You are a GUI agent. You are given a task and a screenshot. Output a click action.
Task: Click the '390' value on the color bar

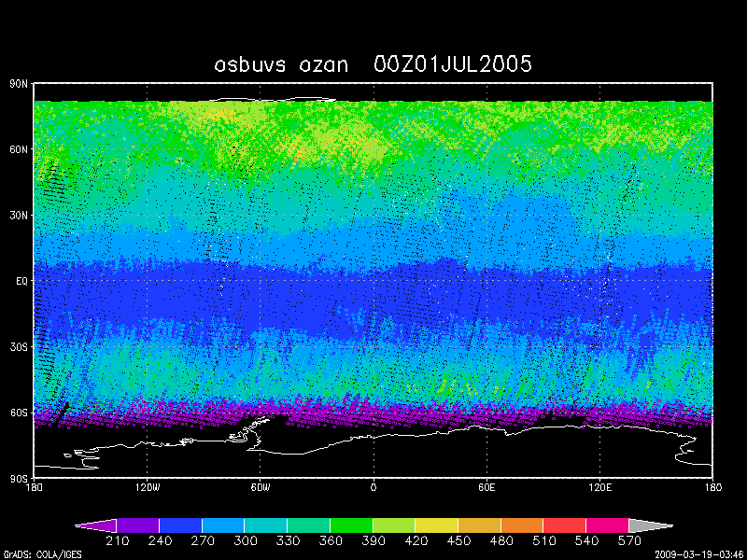click(373, 542)
